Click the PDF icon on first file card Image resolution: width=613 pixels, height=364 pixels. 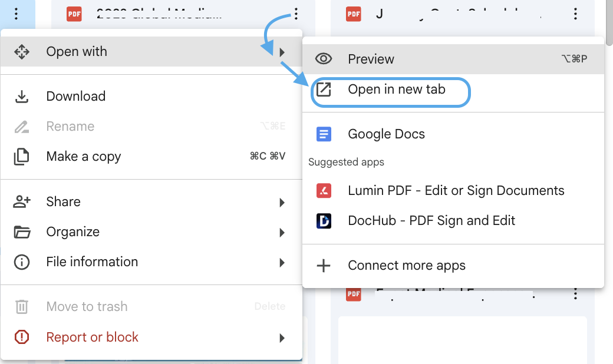click(x=74, y=15)
